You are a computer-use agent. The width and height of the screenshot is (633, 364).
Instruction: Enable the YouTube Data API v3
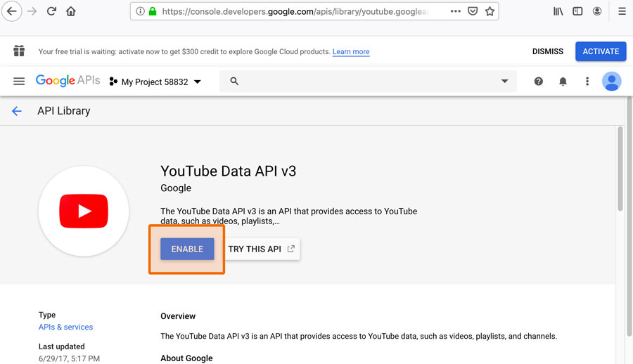pyautogui.click(x=187, y=249)
